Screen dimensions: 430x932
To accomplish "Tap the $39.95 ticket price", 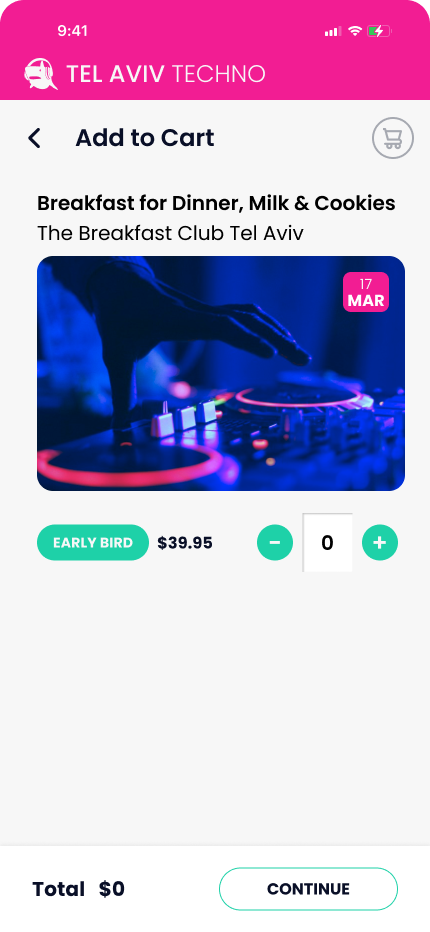I will 185,543.
